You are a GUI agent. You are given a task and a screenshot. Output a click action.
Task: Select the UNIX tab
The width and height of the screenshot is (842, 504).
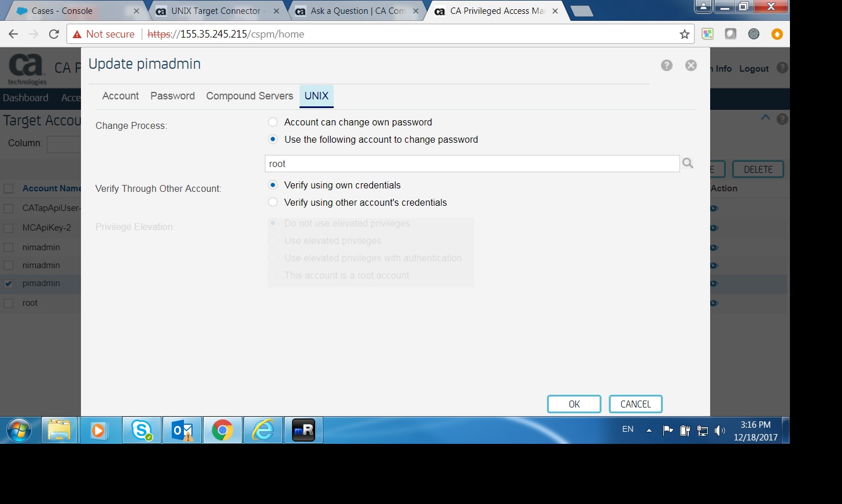pyautogui.click(x=316, y=96)
